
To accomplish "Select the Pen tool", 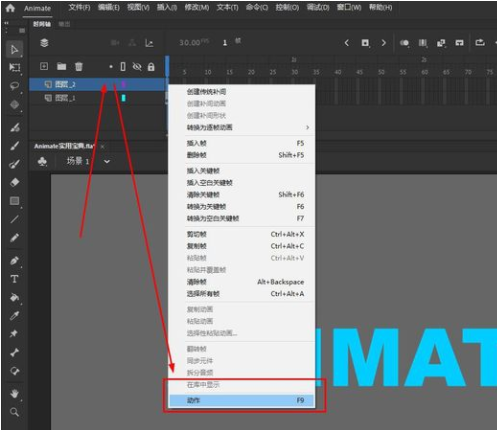I will [14, 260].
